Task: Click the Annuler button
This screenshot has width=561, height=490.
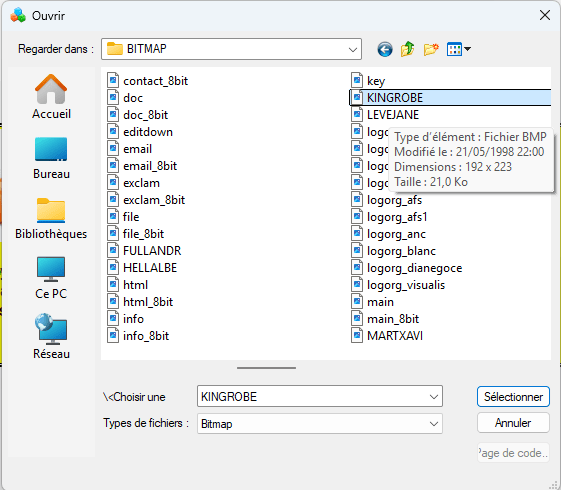Action: (513, 423)
